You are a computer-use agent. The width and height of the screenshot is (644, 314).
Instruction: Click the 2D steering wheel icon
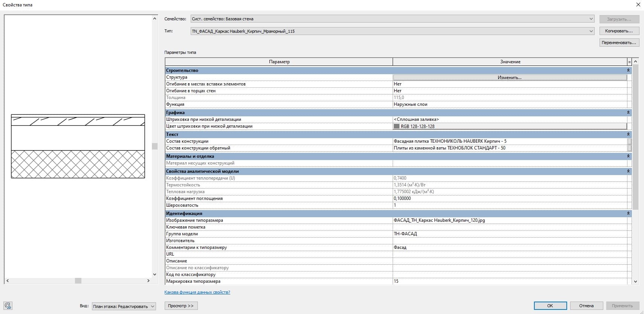tap(8, 306)
